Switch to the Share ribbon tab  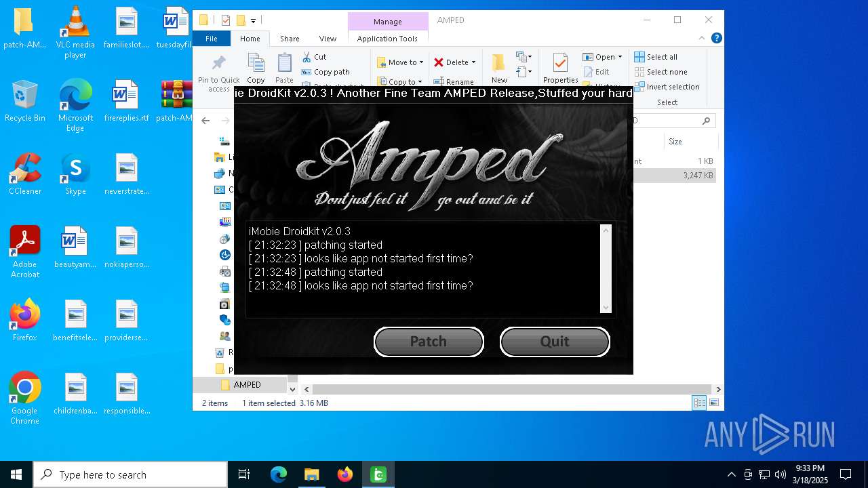290,39
